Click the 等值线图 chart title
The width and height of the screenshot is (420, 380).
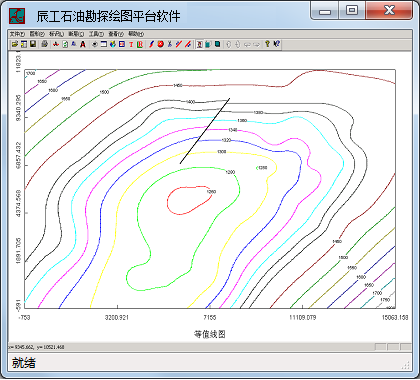(210, 334)
